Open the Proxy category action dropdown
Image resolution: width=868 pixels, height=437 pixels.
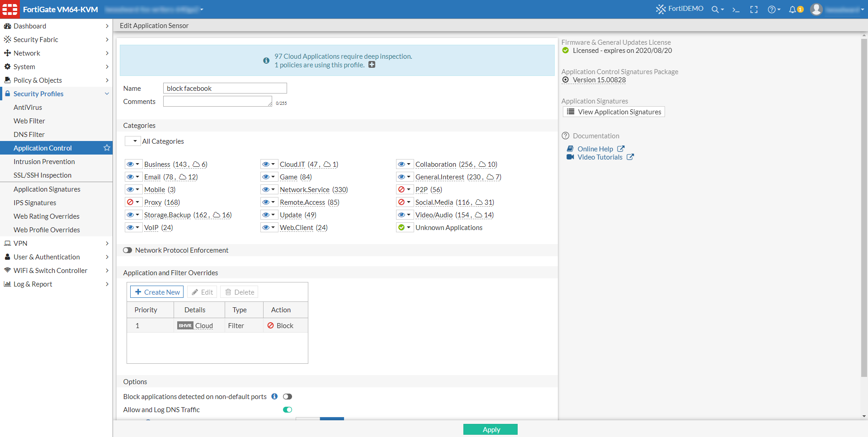coord(132,202)
